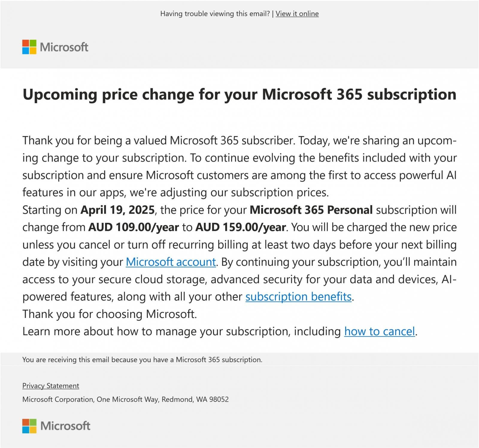Viewport: 479px width, 448px height.
Task: Click the "Upcoming price change" email heading
Action: coord(239,95)
